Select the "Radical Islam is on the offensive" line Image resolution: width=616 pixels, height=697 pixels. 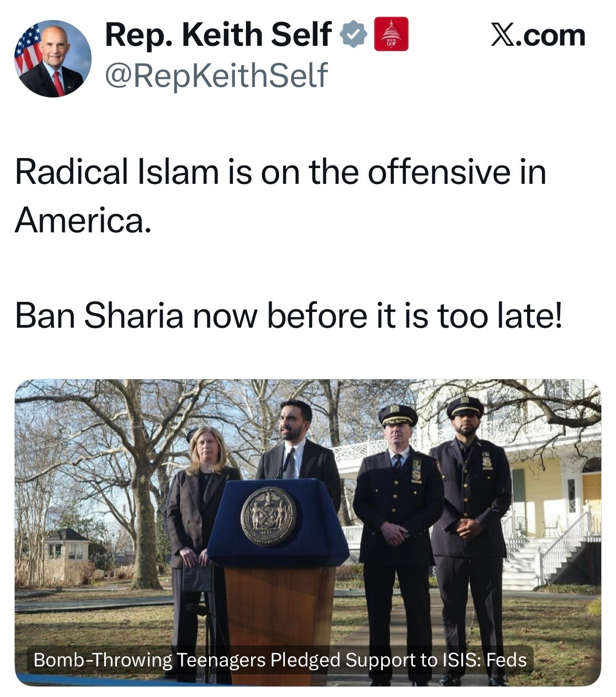pyautogui.click(x=281, y=172)
